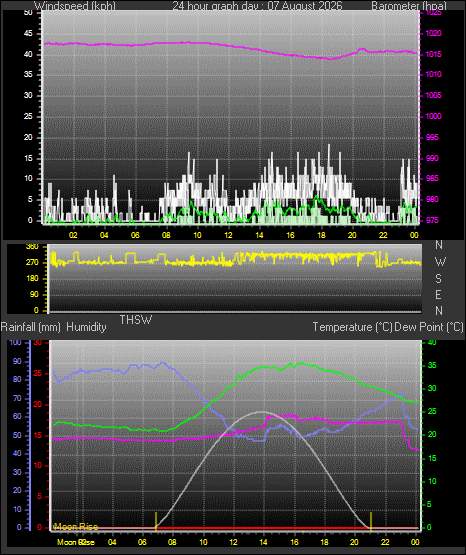Click the Moon Rise label in lower graph
466x555 pixels.
(75, 527)
